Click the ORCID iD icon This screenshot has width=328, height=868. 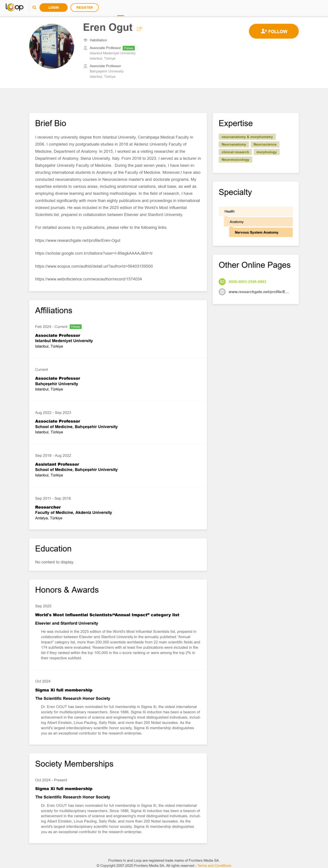click(x=222, y=281)
